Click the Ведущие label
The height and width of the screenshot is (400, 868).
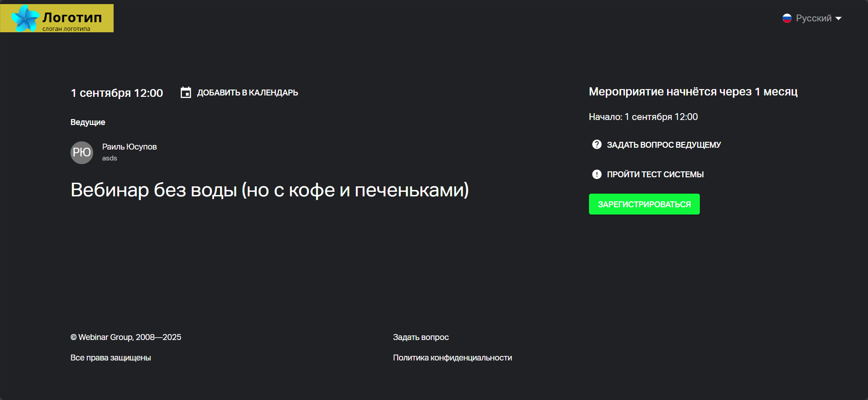pyautogui.click(x=88, y=122)
